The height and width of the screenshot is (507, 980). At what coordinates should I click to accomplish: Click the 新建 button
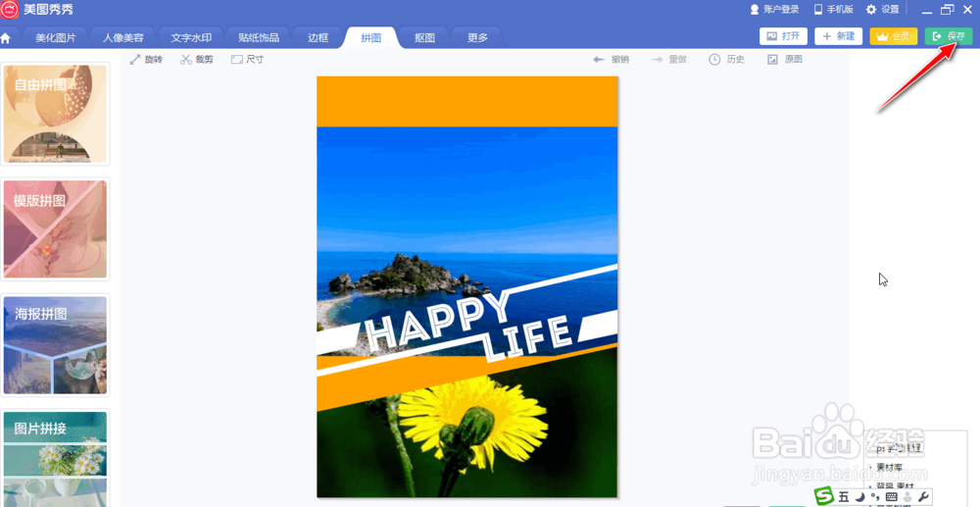tap(838, 36)
